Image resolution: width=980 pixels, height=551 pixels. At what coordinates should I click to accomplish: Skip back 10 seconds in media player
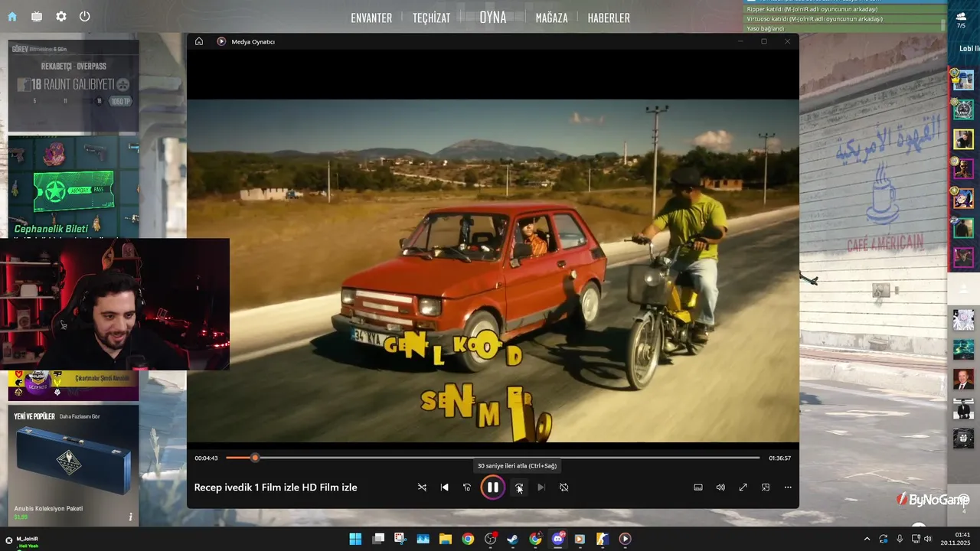coord(467,487)
